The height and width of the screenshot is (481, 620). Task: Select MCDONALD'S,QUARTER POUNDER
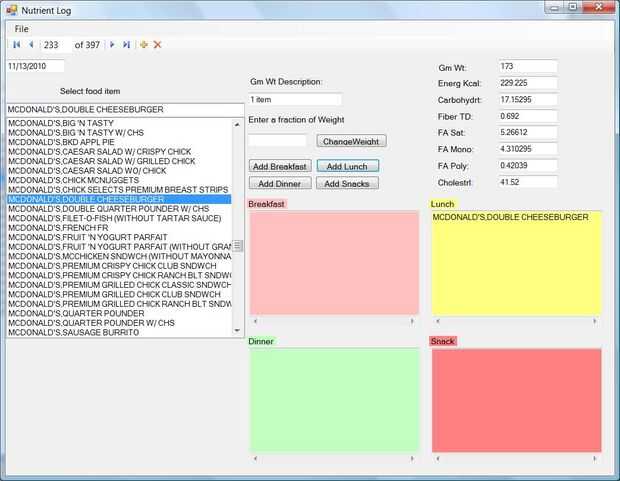[x=119, y=313]
